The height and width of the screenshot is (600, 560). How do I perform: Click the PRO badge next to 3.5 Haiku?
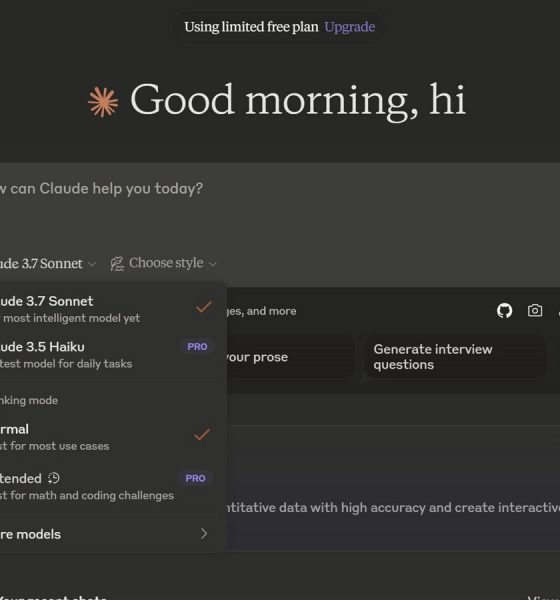click(x=197, y=346)
